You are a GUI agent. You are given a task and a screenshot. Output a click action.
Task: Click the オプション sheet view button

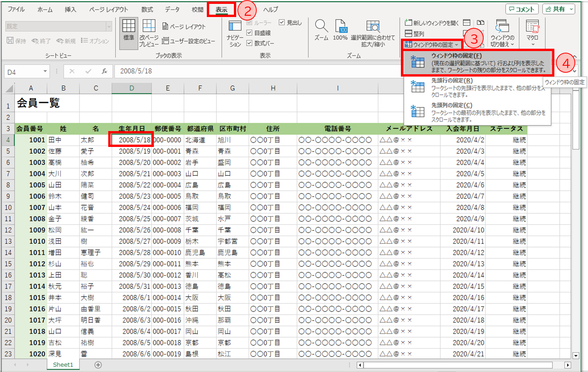pos(95,41)
